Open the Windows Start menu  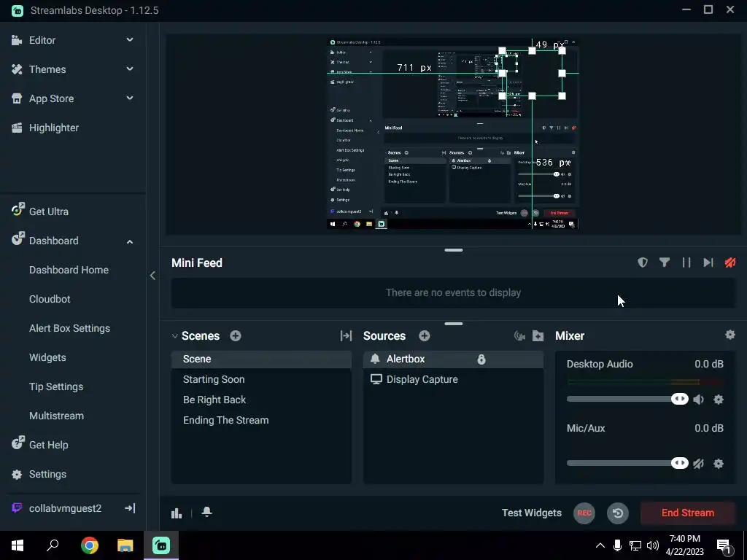click(18, 545)
